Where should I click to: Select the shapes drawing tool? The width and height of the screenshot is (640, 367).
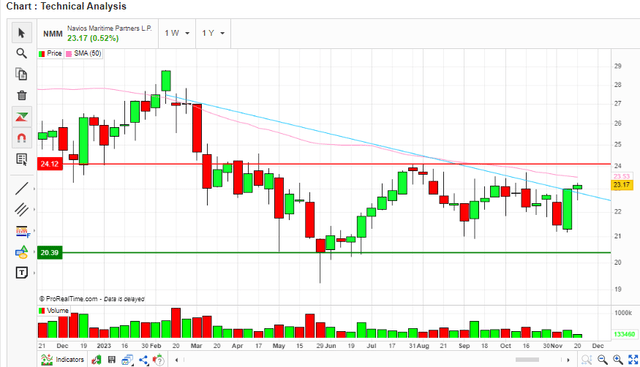point(22,252)
